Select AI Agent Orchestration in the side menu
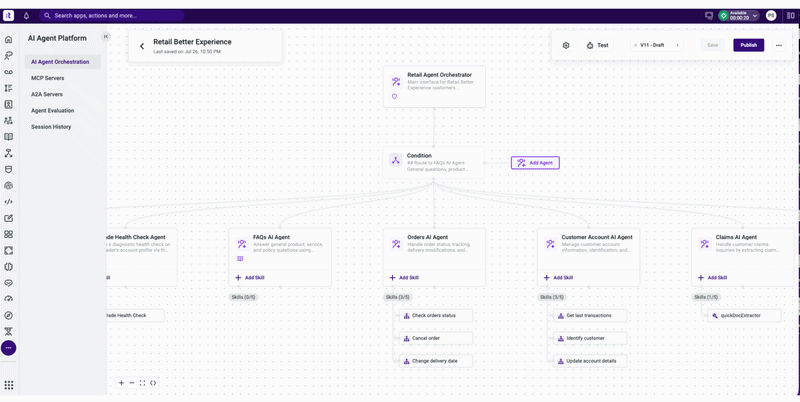The image size is (800, 402). [63, 62]
